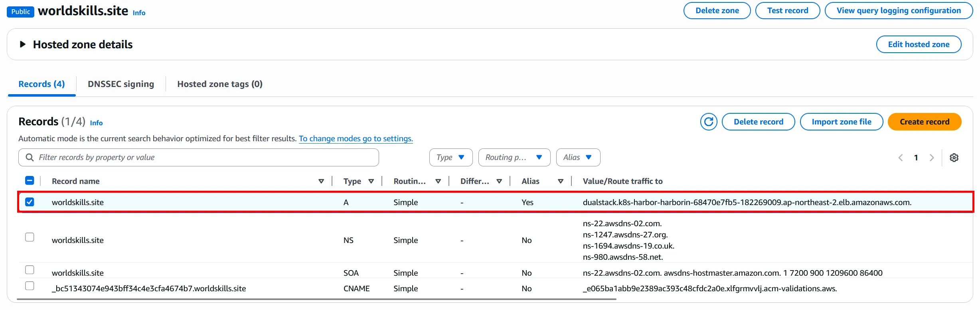Focus the filter records search field

(x=199, y=158)
